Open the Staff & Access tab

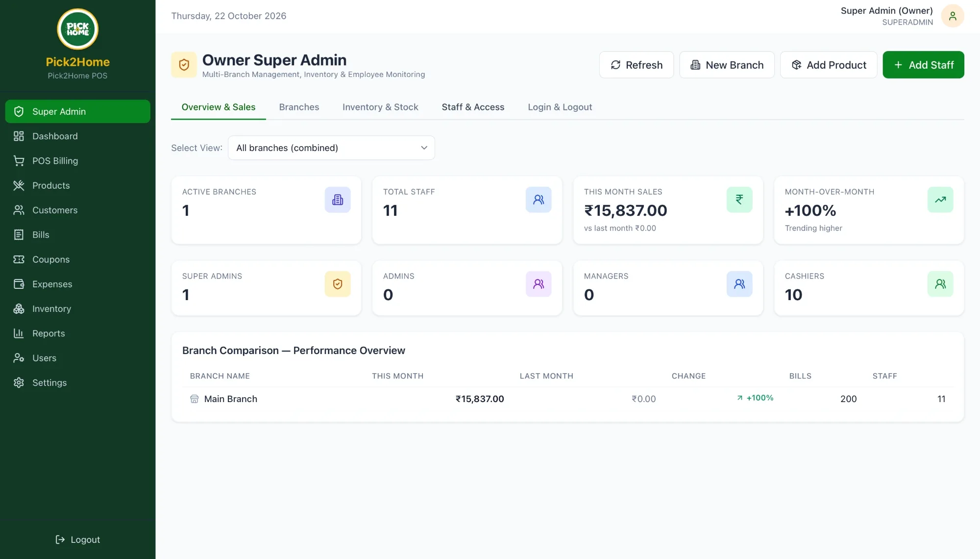tap(473, 107)
